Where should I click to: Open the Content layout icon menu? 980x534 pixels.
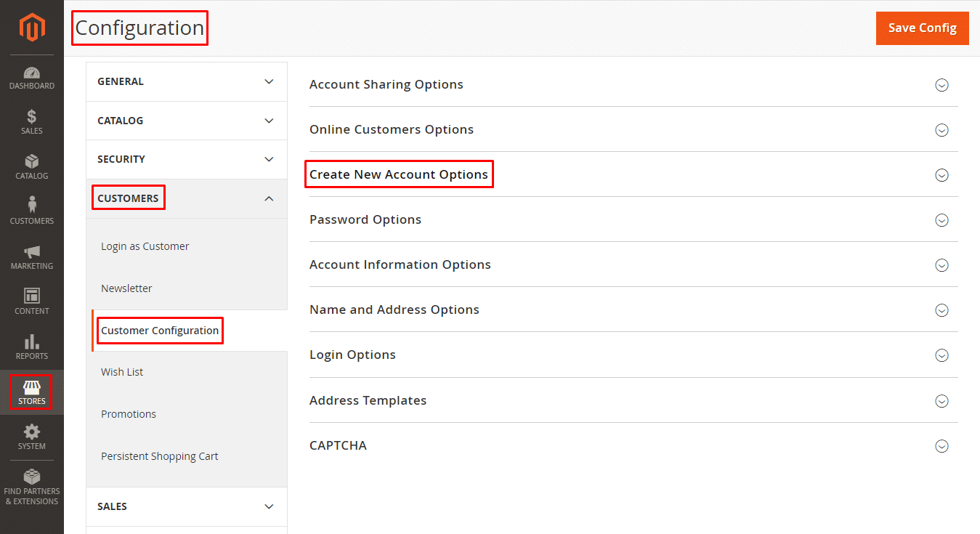tap(32, 296)
